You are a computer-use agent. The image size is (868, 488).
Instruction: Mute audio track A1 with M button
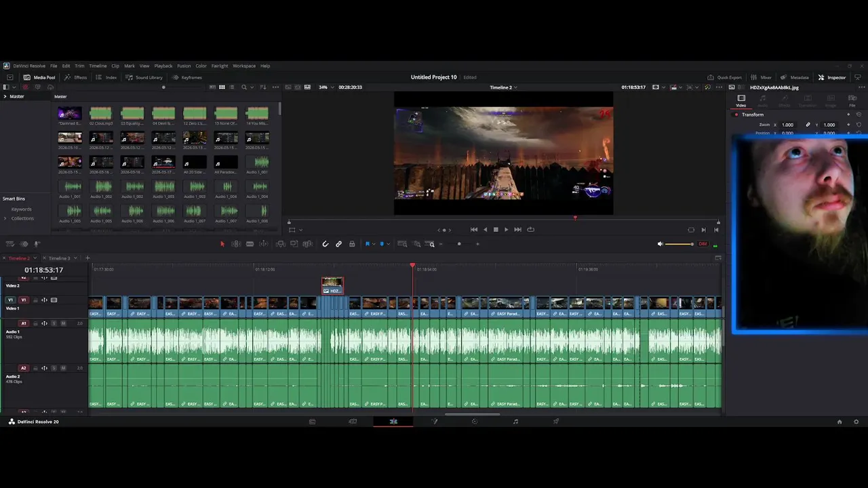pyautogui.click(x=64, y=323)
